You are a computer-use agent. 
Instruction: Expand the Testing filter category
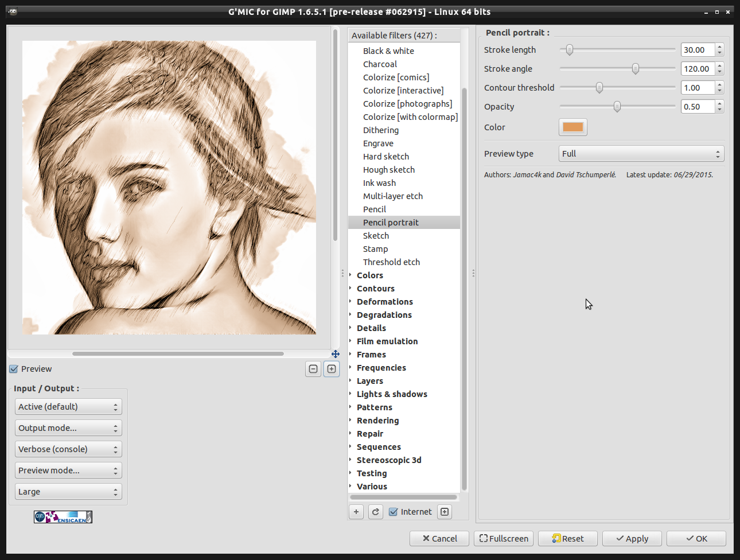coord(350,473)
